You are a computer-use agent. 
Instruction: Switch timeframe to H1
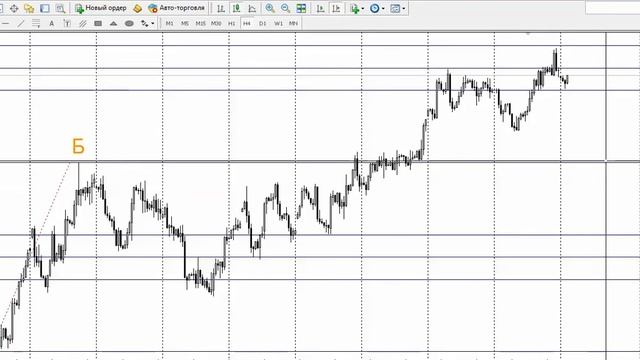[x=231, y=24]
